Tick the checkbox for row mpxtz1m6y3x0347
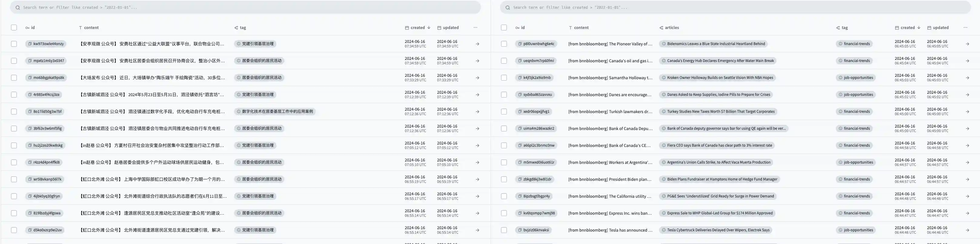980x244 pixels. point(14,61)
